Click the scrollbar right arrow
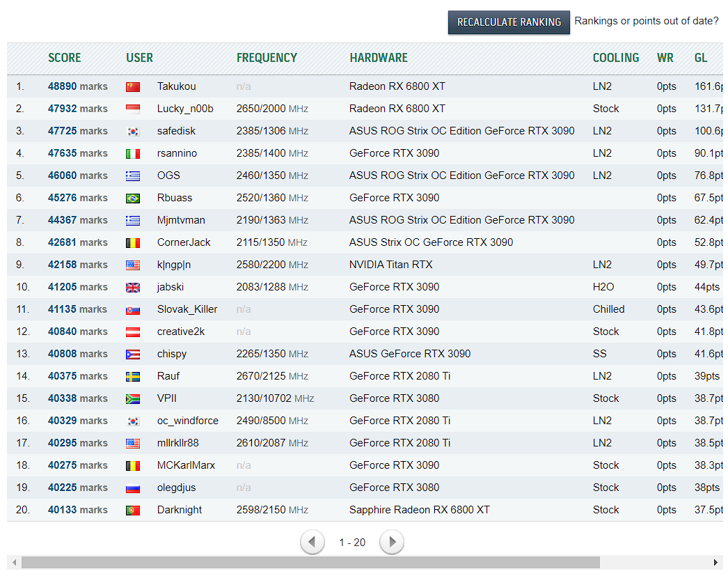The image size is (728, 576). (x=715, y=563)
